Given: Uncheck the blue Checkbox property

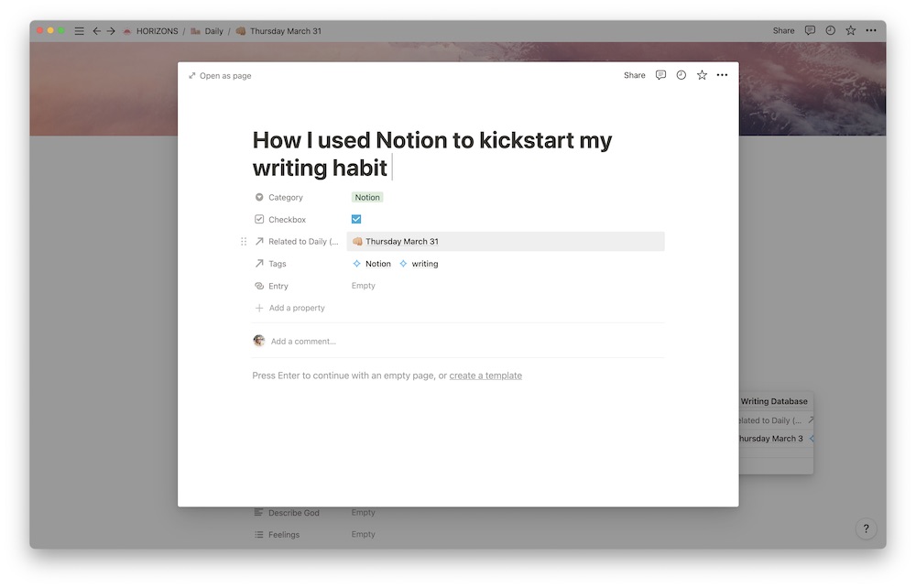Looking at the screenshot, I should (x=356, y=219).
